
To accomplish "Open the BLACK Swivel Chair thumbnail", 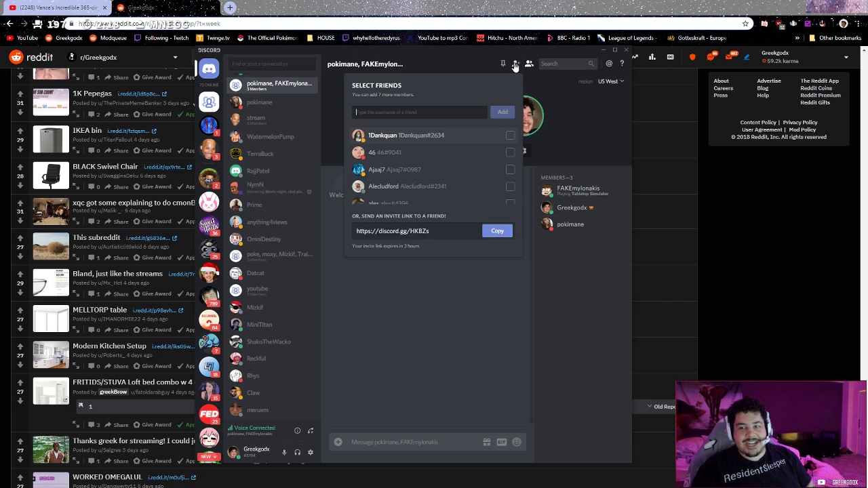I will coord(51,176).
